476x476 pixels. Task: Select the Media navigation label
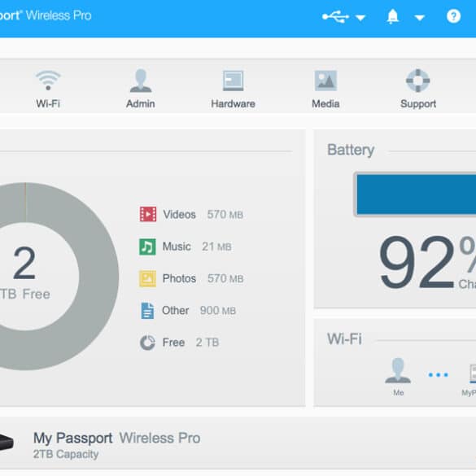325,104
